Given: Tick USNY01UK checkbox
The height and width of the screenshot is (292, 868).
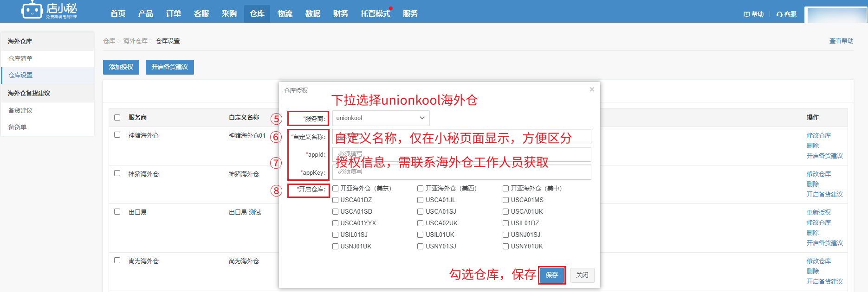Looking at the screenshot, I should coord(505,246).
